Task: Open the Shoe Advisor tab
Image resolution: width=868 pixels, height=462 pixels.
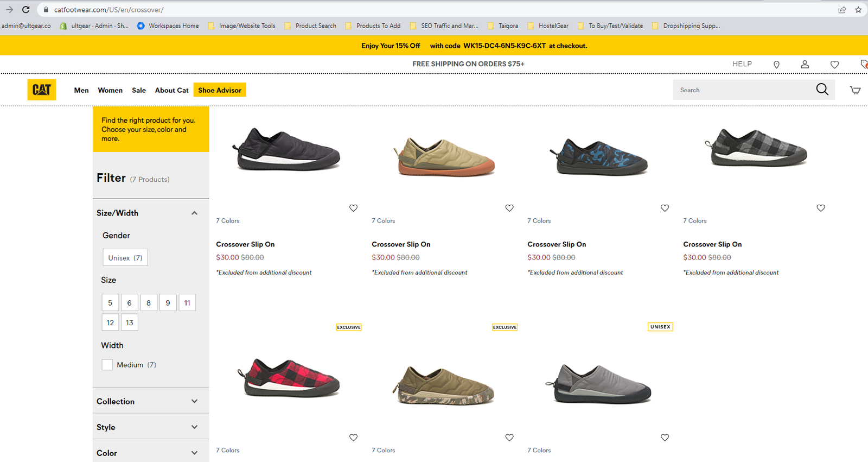Action: pyautogui.click(x=220, y=90)
